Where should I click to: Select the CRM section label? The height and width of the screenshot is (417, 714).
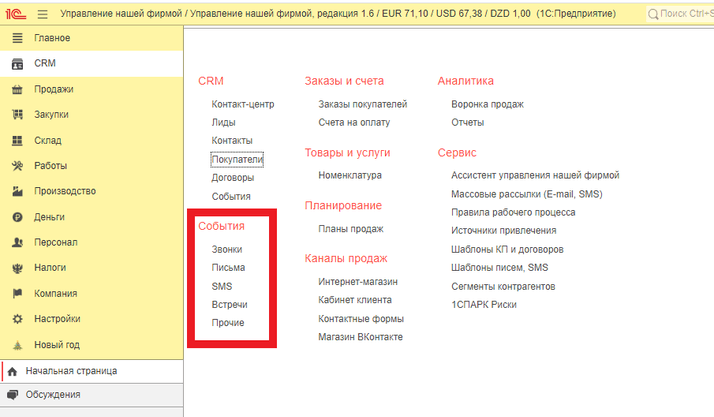[x=45, y=63]
